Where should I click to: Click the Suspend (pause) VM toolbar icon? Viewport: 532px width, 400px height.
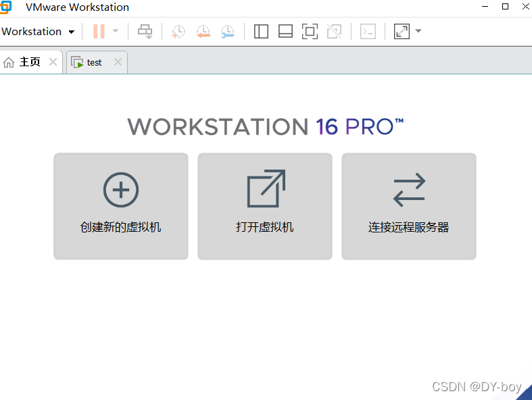[99, 31]
